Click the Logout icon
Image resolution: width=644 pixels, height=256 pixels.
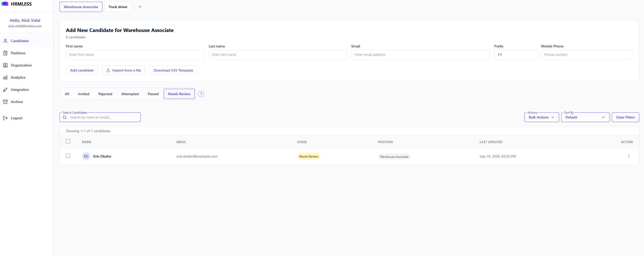(5, 118)
